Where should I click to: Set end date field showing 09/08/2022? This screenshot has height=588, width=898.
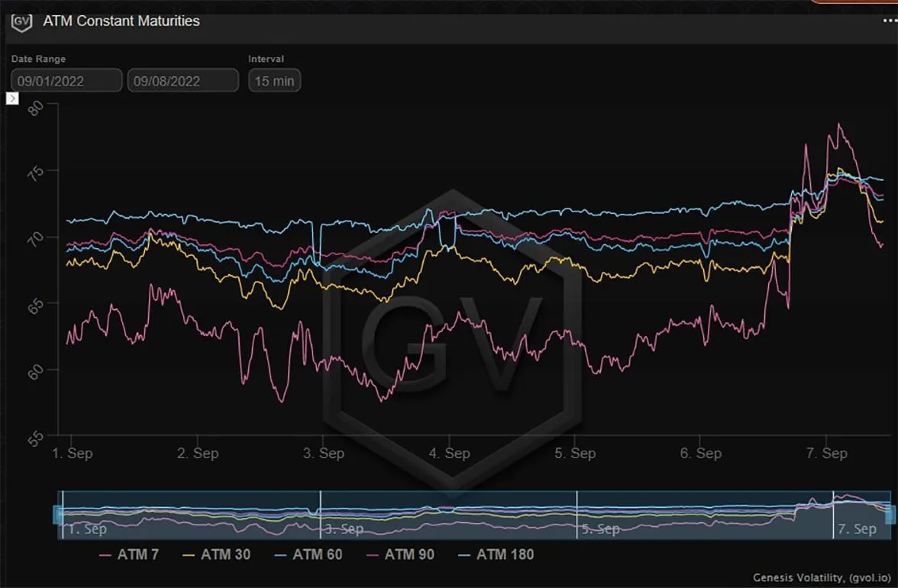(183, 80)
